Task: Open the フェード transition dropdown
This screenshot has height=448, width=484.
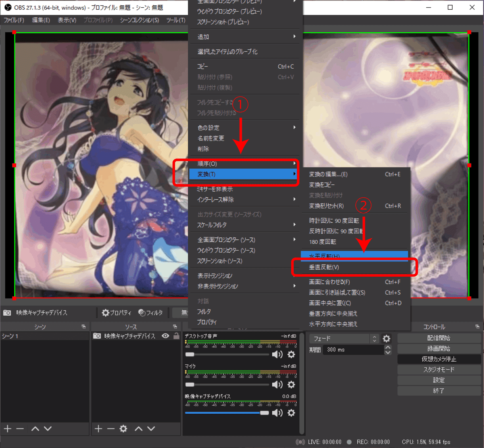Action: click(344, 339)
